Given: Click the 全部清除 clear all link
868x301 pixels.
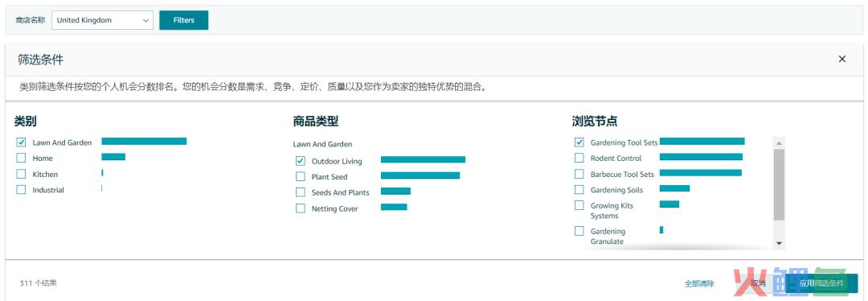Looking at the screenshot, I should [699, 283].
